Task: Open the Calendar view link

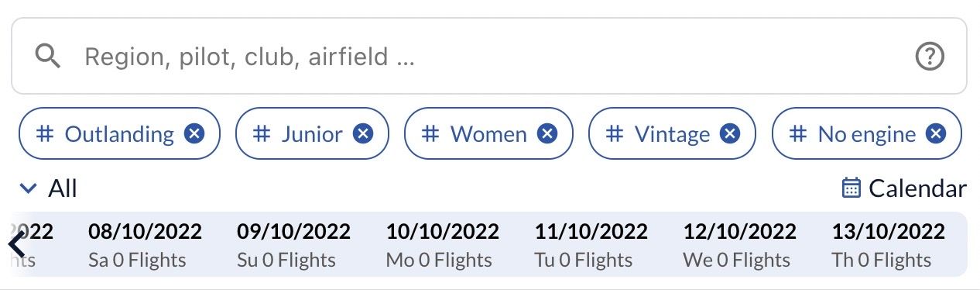Action: pos(904,188)
